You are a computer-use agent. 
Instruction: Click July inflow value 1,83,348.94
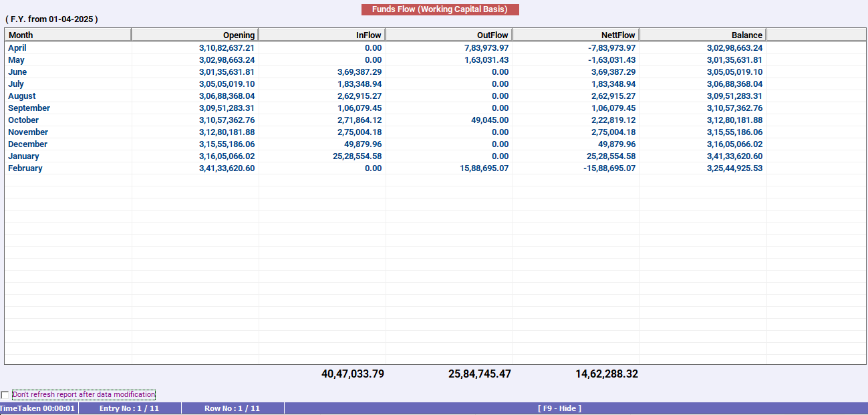(x=359, y=84)
